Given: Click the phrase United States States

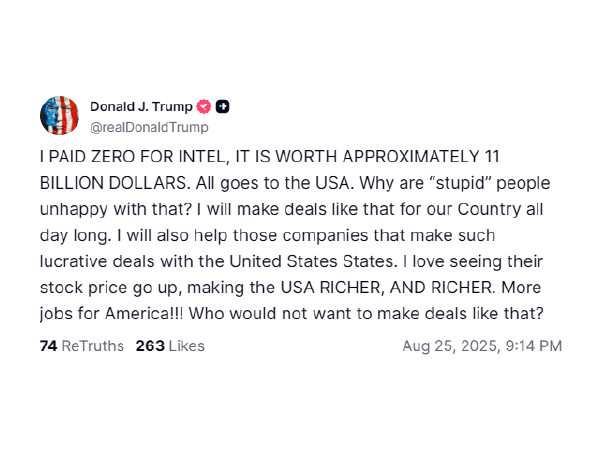Looking at the screenshot, I should click(x=311, y=262).
